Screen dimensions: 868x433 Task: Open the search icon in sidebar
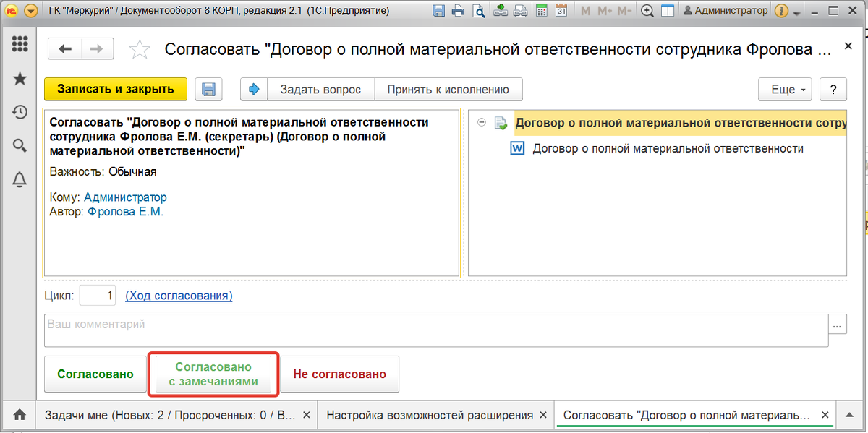(20, 146)
